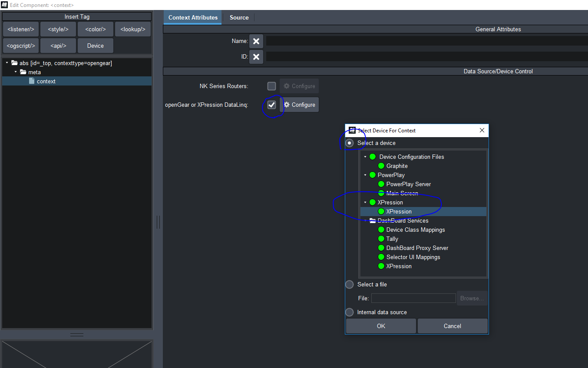The image size is (588, 368).
Task: Switch to the Source tab
Action: tap(239, 17)
